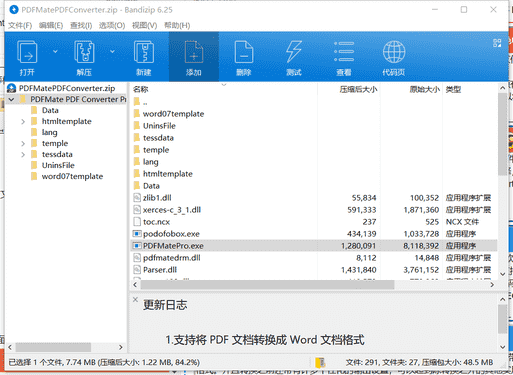
Task: Click the NCX 文件 type cell of toc.ncx
Action: pos(462,222)
